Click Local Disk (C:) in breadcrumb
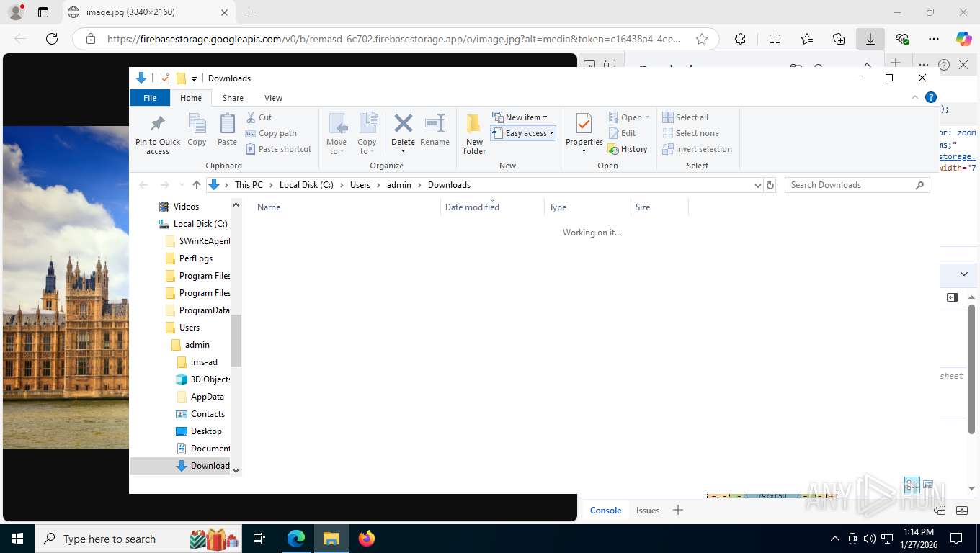This screenshot has height=553, width=980. [306, 185]
